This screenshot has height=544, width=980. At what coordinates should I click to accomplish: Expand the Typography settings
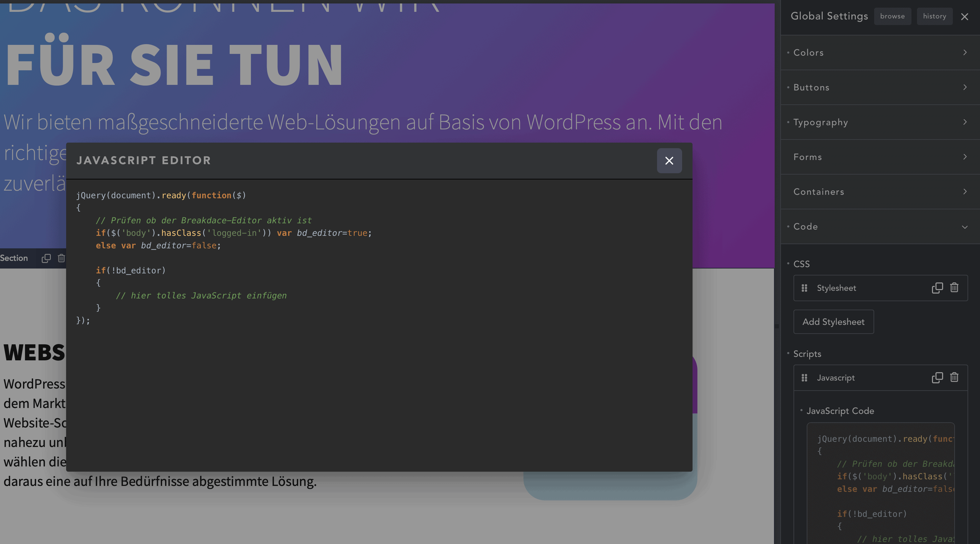click(880, 122)
